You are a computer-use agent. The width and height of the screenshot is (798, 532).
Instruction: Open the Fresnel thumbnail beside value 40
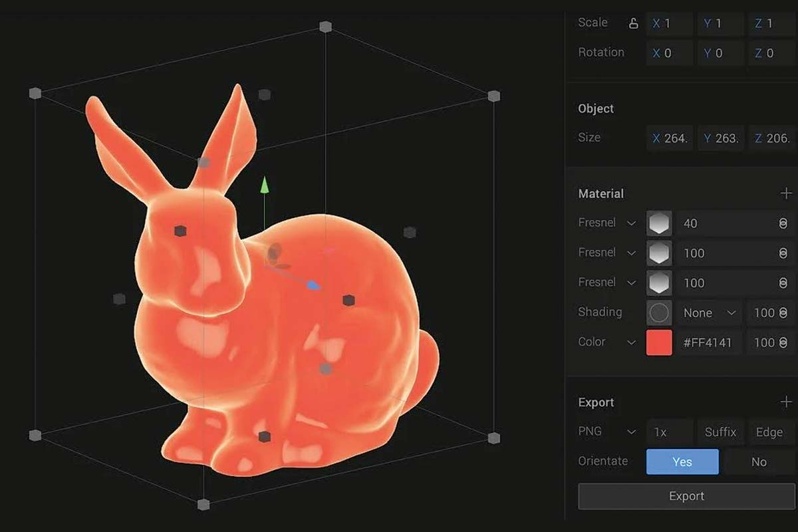[x=659, y=223]
